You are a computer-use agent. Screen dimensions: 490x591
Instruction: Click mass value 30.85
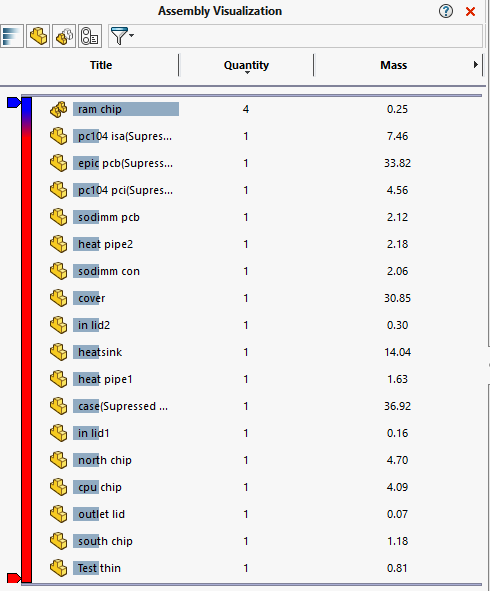click(x=397, y=298)
